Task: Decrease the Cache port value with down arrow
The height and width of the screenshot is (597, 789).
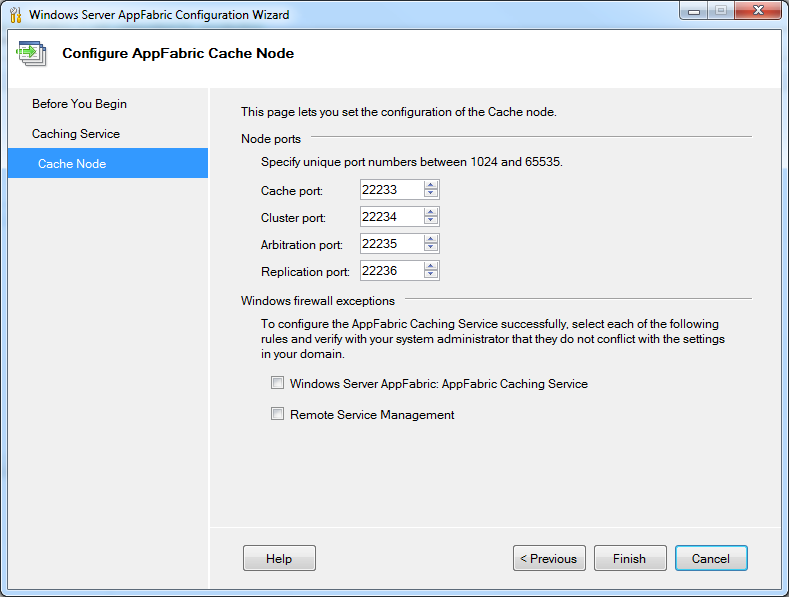Action: [x=430, y=194]
